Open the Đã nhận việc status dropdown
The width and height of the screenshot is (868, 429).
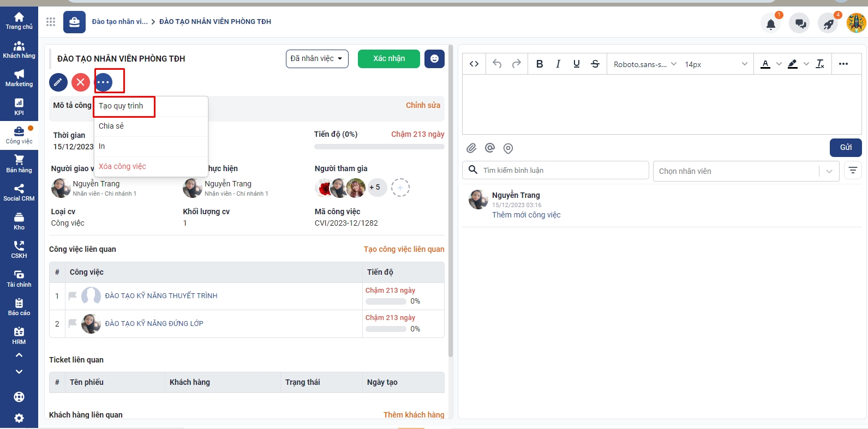[x=317, y=59]
